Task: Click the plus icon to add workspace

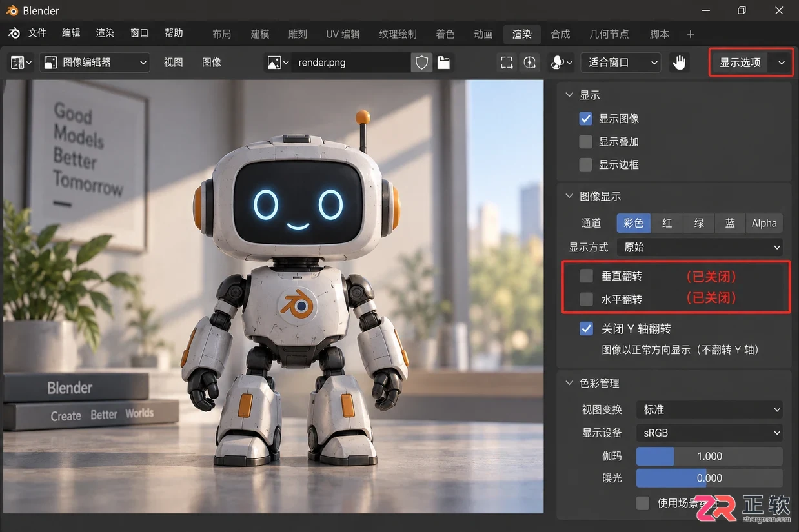Action: pyautogui.click(x=690, y=34)
